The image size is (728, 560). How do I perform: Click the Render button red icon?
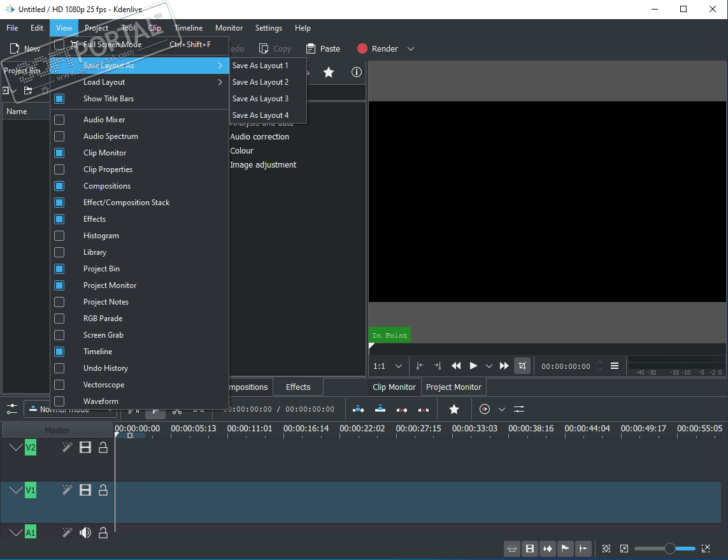click(x=362, y=49)
